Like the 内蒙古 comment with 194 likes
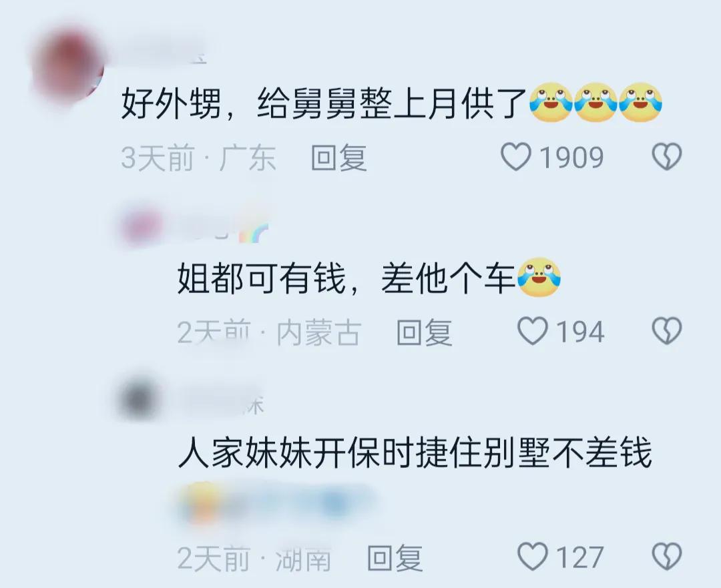Screen dimensions: 721x588 (533, 331)
